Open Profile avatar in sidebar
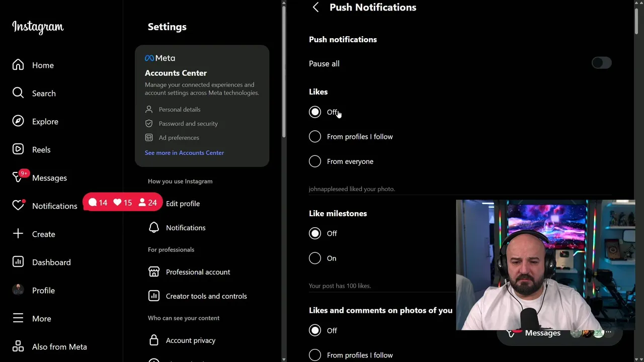The width and height of the screenshot is (644, 362). (18, 290)
